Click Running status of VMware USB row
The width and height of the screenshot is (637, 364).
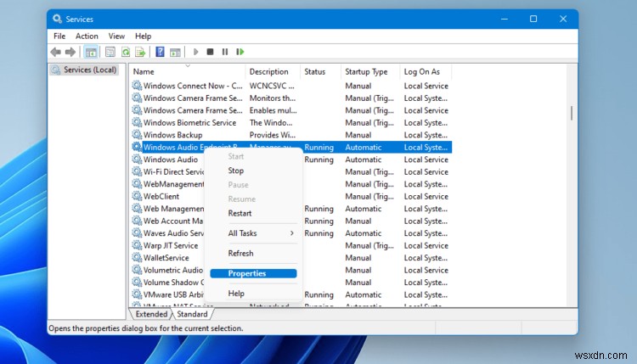318,294
